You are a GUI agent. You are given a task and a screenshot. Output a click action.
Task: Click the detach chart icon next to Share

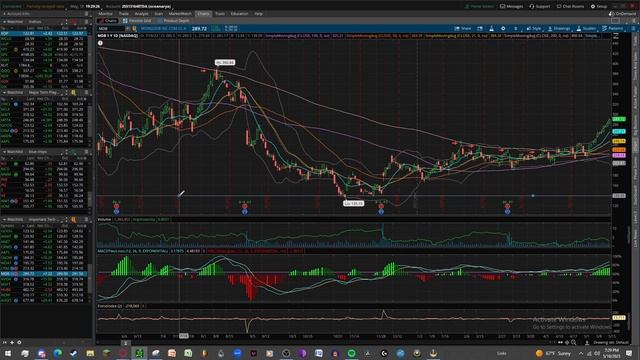point(480,29)
